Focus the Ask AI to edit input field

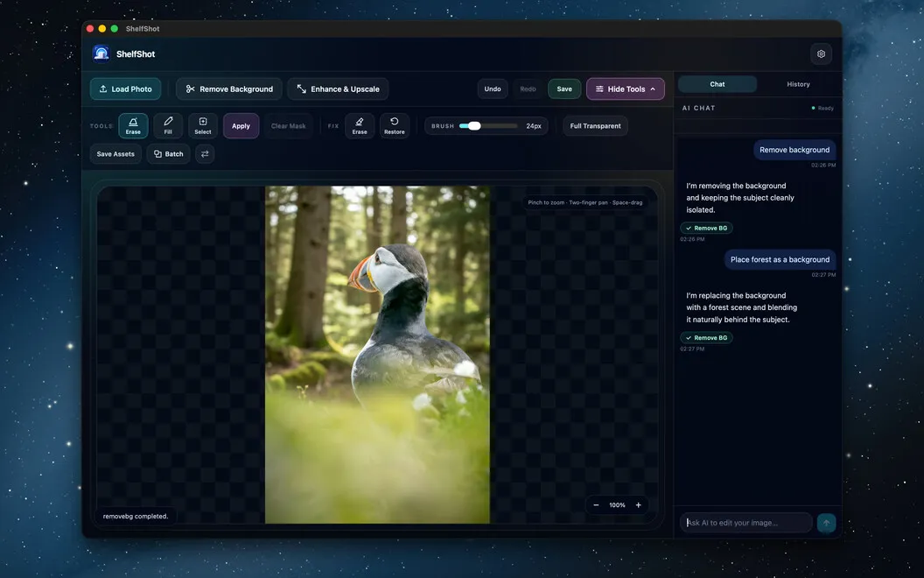tap(746, 523)
